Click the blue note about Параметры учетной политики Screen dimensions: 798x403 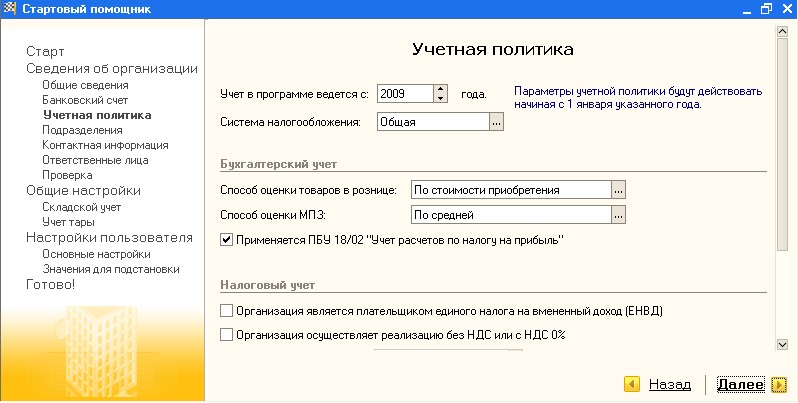(x=638, y=98)
